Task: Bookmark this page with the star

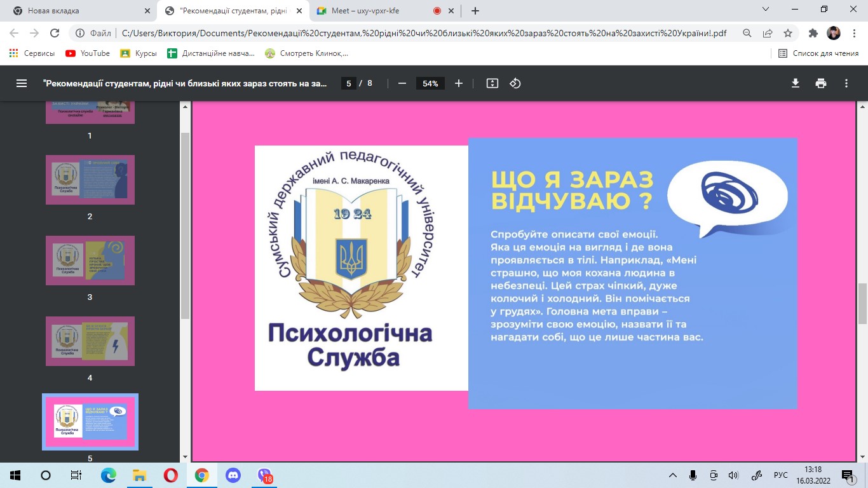Action: tap(788, 33)
